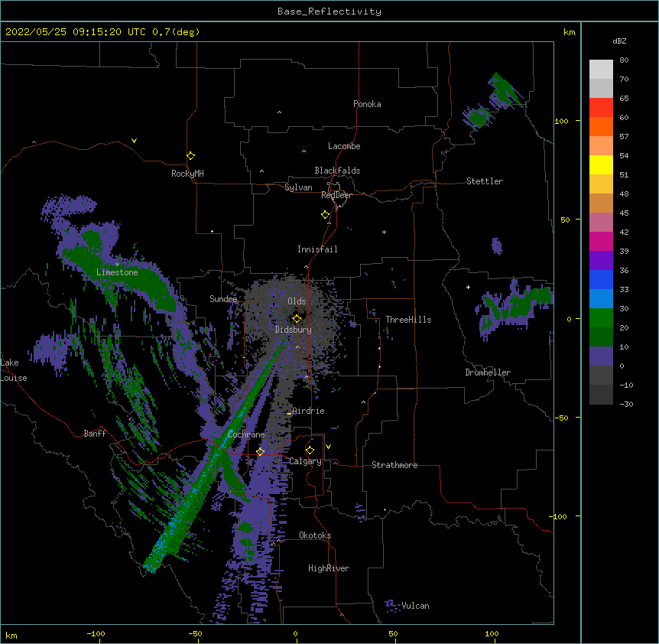This screenshot has height=644, width=659.
Task: Pick the magenta 39-42 dBZ swatch
Action: (x=601, y=241)
